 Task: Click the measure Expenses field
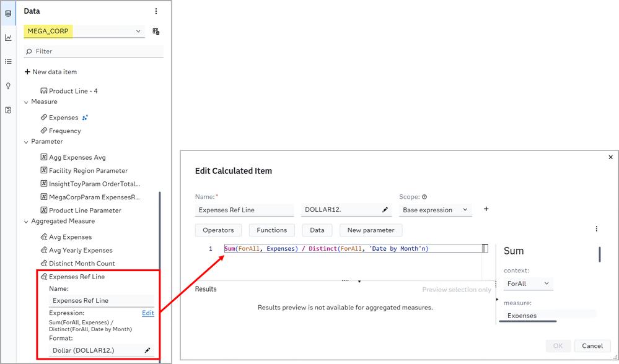point(550,316)
